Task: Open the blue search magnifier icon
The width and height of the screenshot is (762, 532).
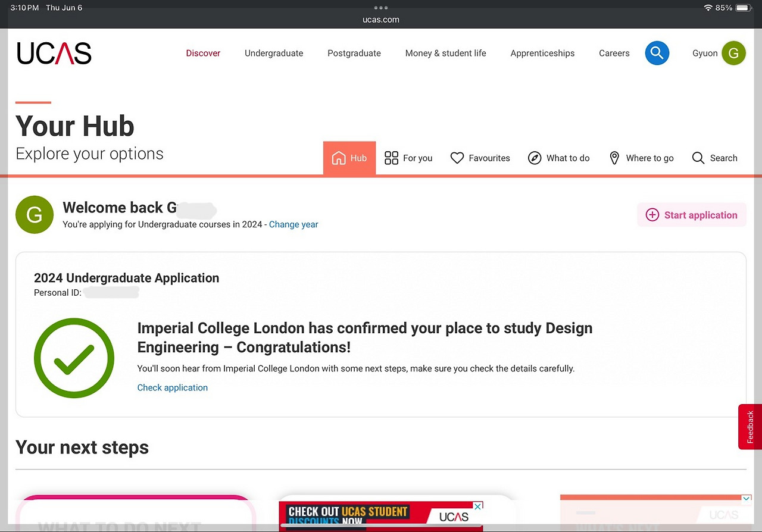Action: [657, 53]
